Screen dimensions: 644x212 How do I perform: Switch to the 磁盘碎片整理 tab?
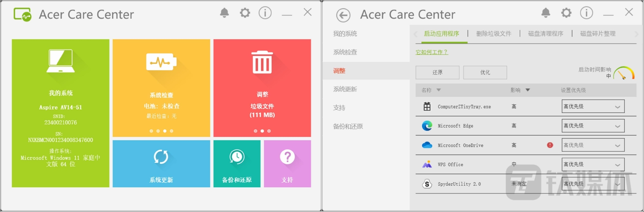point(598,34)
